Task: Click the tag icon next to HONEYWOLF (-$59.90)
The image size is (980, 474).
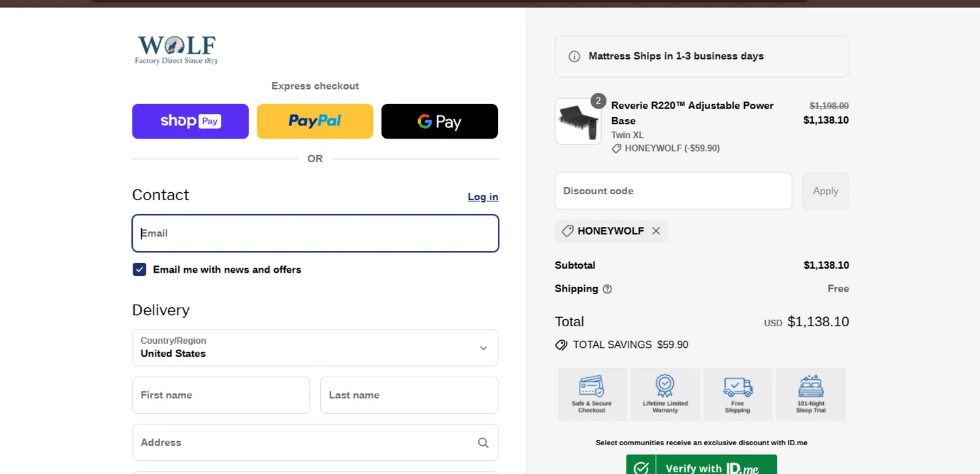Action: click(x=617, y=148)
